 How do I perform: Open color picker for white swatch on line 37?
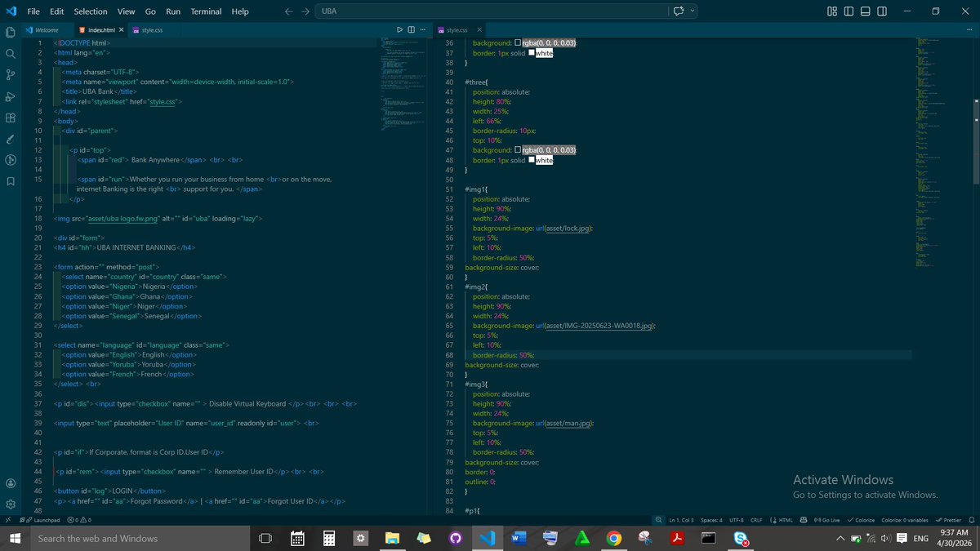point(532,52)
